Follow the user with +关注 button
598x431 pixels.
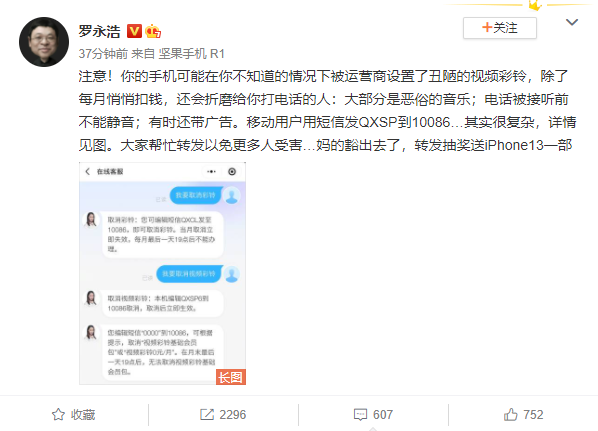pyautogui.click(x=500, y=28)
